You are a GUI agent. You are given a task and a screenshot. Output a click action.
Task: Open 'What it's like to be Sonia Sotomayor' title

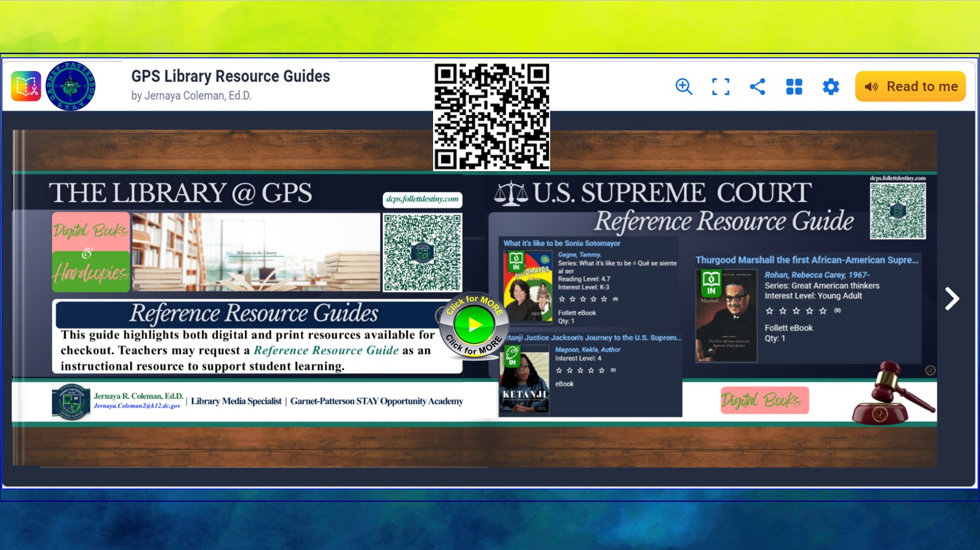coord(562,243)
